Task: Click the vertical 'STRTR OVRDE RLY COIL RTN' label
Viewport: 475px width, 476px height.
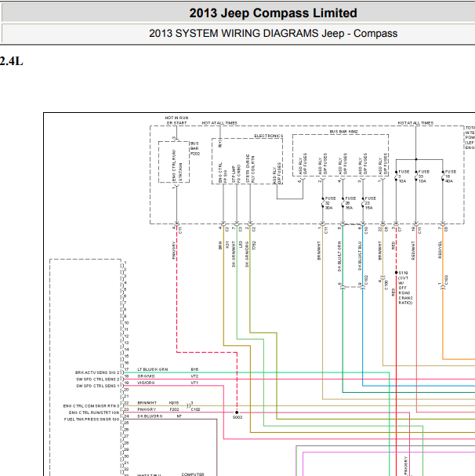Action: pos(250,169)
